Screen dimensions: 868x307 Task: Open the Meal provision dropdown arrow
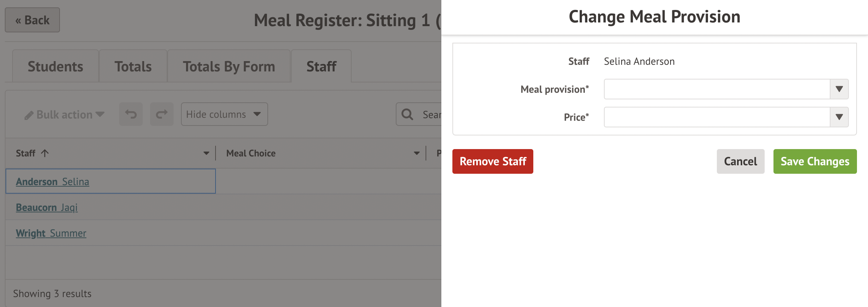839,89
